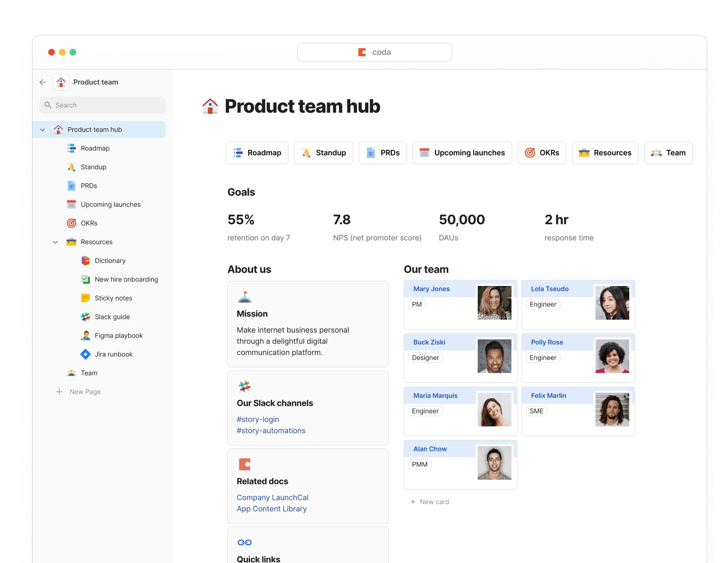The width and height of the screenshot is (728, 563).
Task: Click the Jira runbook diamond icon
Action: 86,354
